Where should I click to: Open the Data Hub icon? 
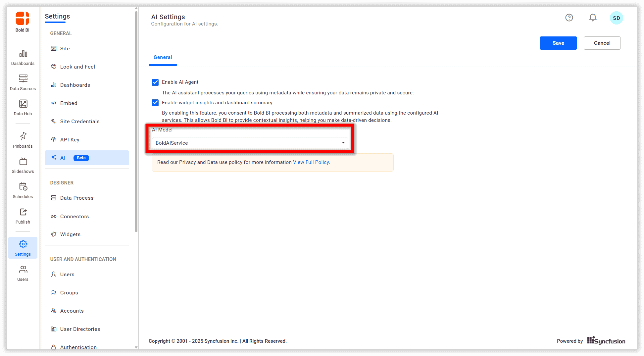23,104
